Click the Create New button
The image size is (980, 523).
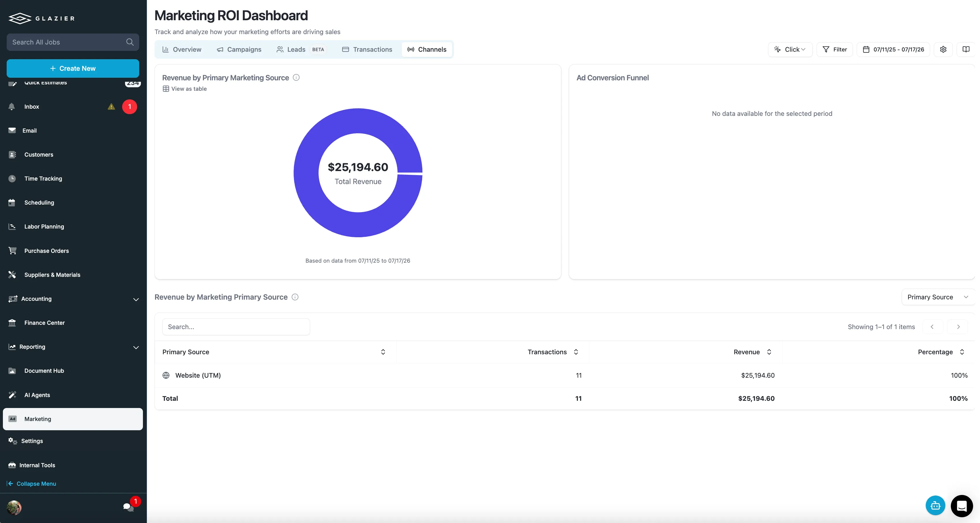click(x=73, y=68)
